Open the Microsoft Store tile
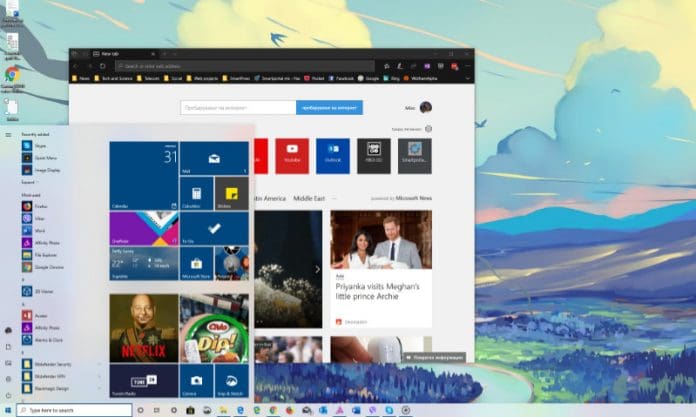The height and width of the screenshot is (417, 696). 197,263
